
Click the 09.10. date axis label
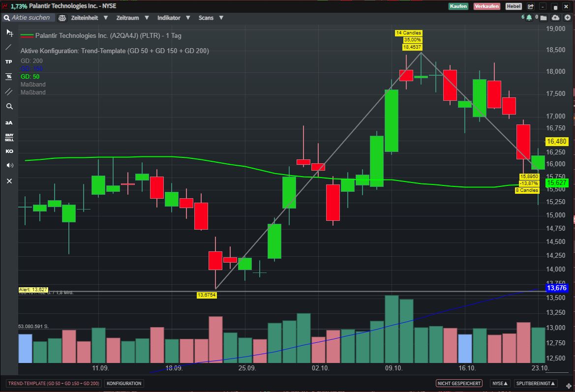(393, 368)
